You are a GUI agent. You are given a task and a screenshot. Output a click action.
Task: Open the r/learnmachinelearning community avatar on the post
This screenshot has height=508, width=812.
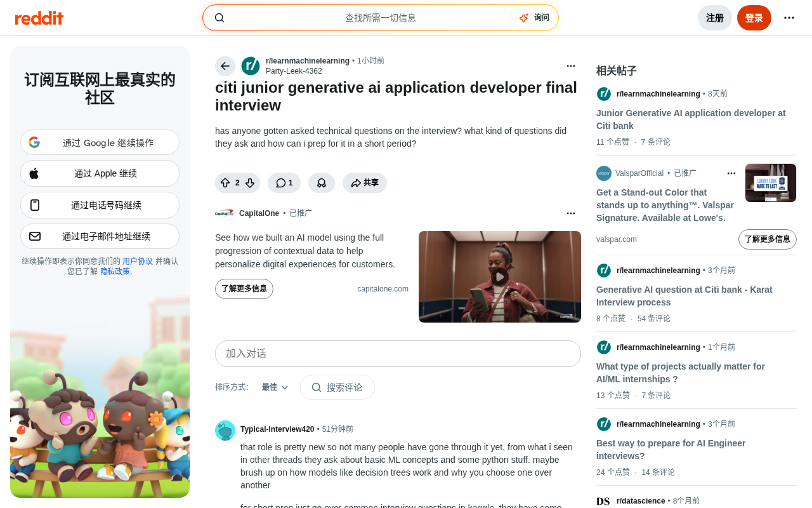[x=251, y=66]
